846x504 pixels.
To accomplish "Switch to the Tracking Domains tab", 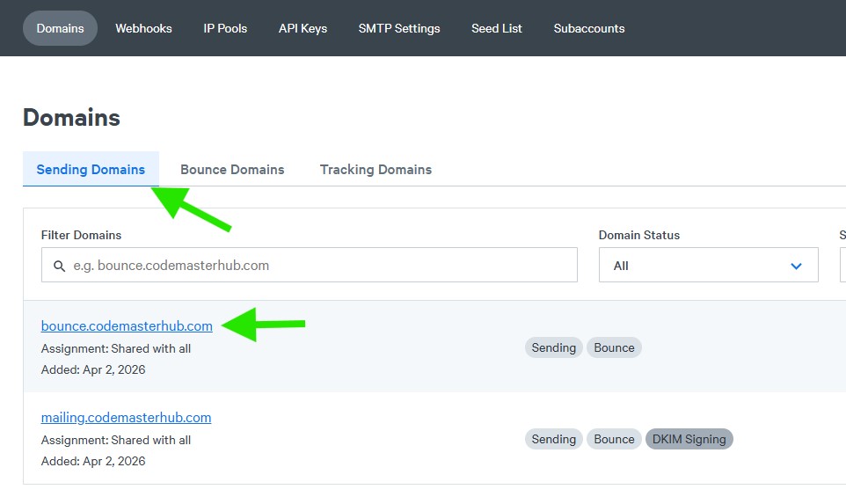I will click(376, 170).
